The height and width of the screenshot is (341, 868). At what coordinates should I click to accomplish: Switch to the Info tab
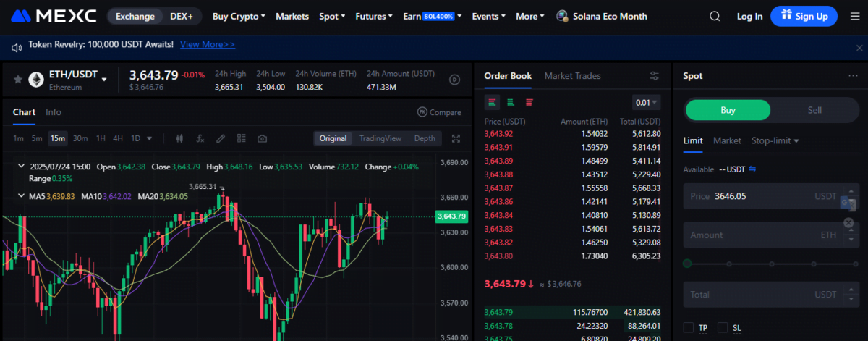pos(54,112)
